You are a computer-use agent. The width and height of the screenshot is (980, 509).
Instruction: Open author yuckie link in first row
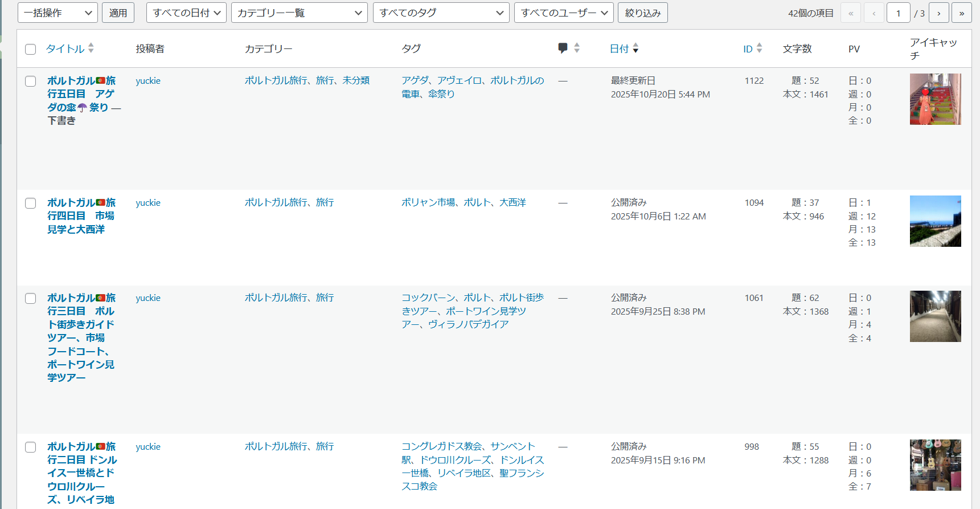tap(148, 81)
